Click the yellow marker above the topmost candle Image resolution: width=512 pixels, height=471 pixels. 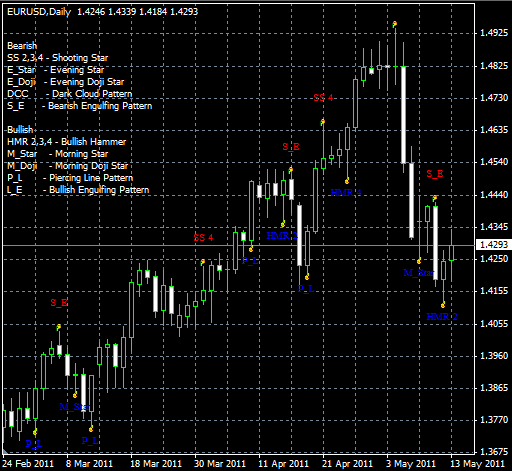point(395,24)
